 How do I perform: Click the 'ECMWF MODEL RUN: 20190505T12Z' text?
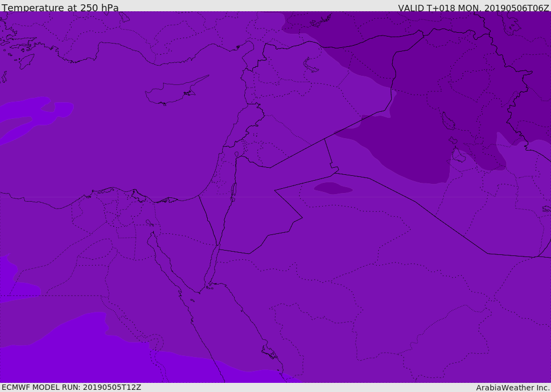(71, 387)
